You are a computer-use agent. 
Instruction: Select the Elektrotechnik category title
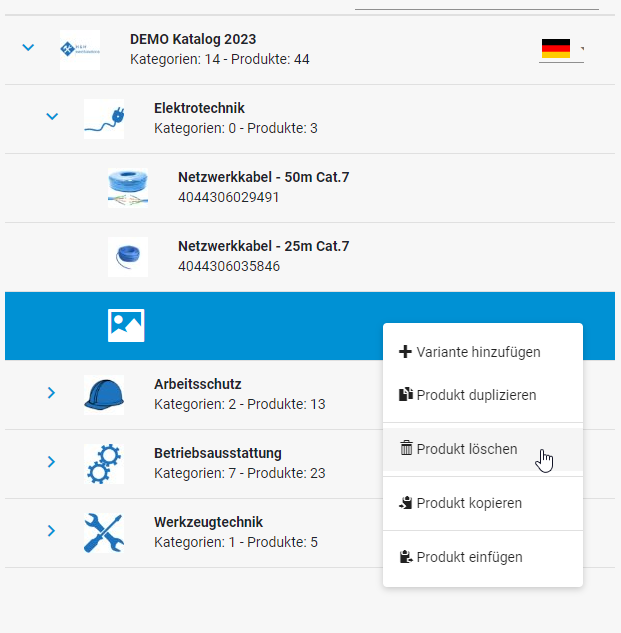199,108
